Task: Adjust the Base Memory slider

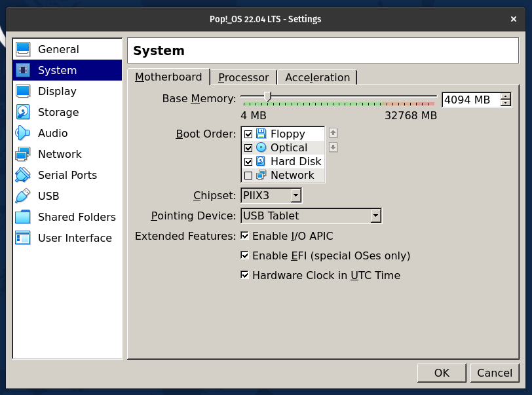Action: pos(268,97)
